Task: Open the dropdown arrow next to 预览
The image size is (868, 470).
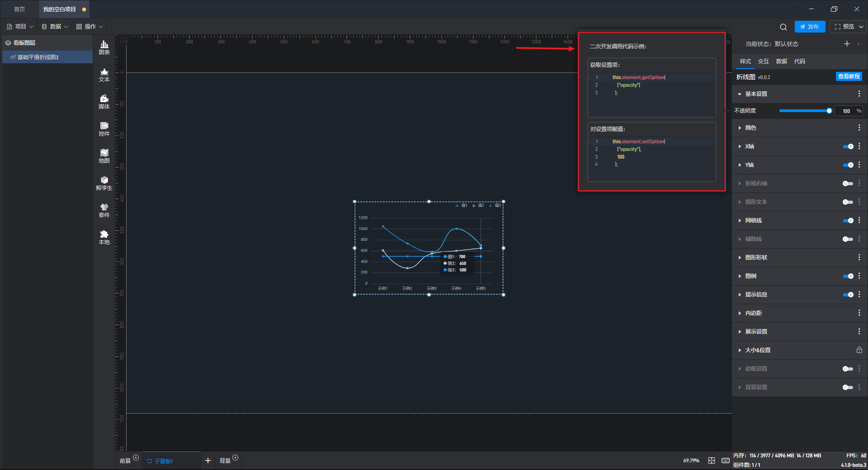Action: click(861, 27)
